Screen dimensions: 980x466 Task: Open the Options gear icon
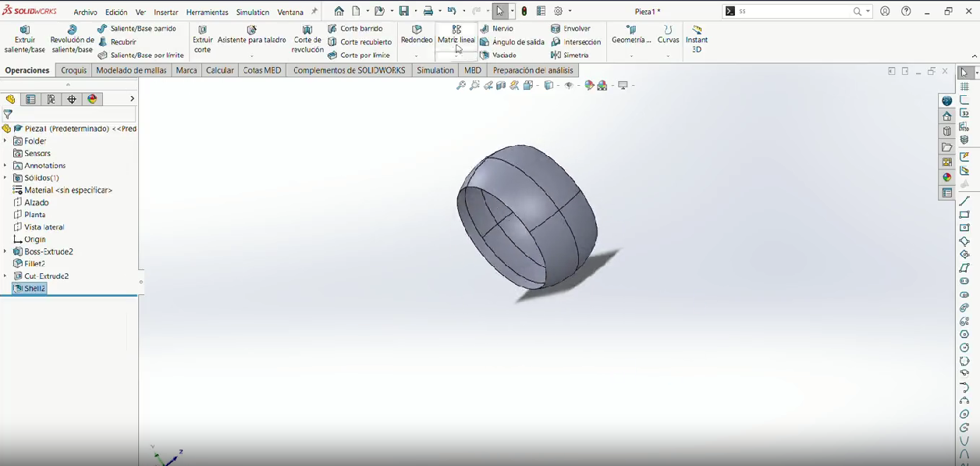[559, 12]
